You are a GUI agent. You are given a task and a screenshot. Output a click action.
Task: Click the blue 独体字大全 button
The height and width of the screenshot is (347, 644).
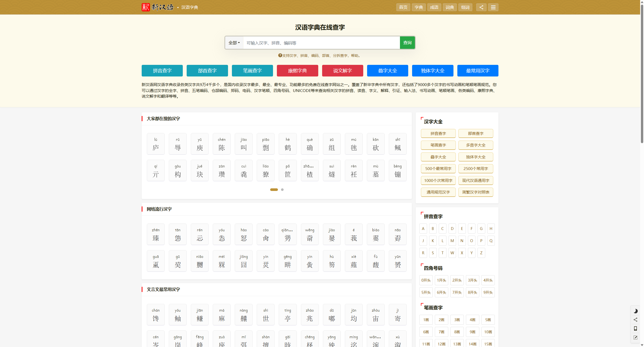(x=433, y=71)
